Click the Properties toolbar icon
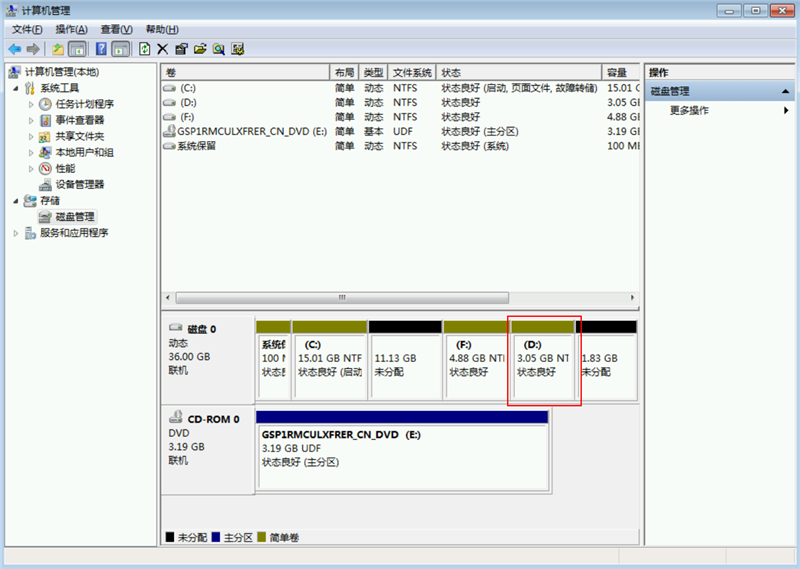This screenshot has width=800, height=569. pyautogui.click(x=181, y=49)
